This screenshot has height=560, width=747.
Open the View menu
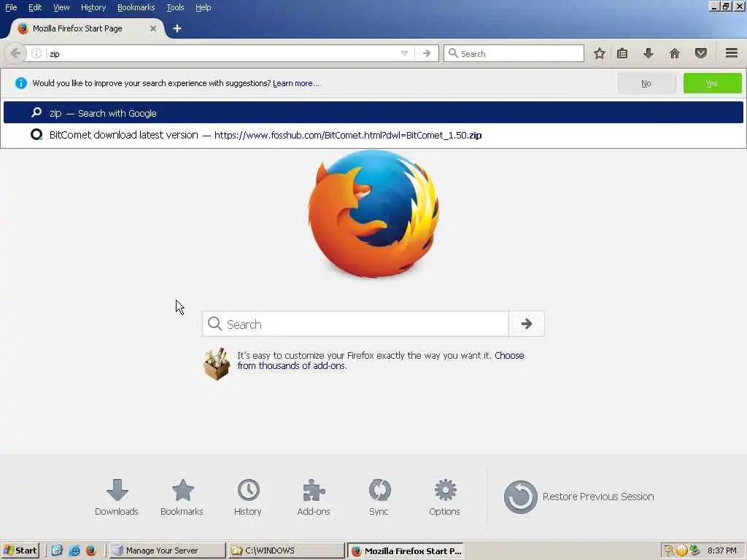tap(61, 7)
